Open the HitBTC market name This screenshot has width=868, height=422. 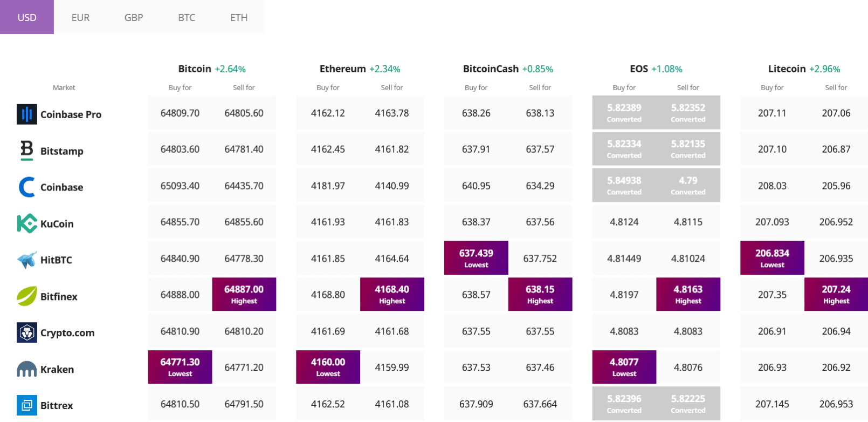pos(56,260)
